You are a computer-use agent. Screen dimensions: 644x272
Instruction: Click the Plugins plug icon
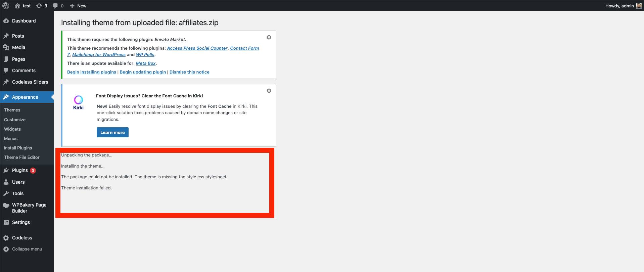pyautogui.click(x=6, y=170)
